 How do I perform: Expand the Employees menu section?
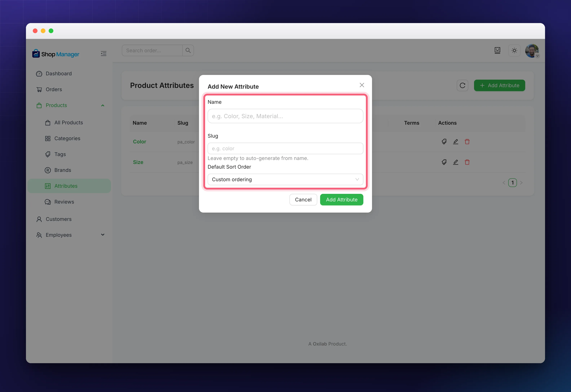click(69, 235)
